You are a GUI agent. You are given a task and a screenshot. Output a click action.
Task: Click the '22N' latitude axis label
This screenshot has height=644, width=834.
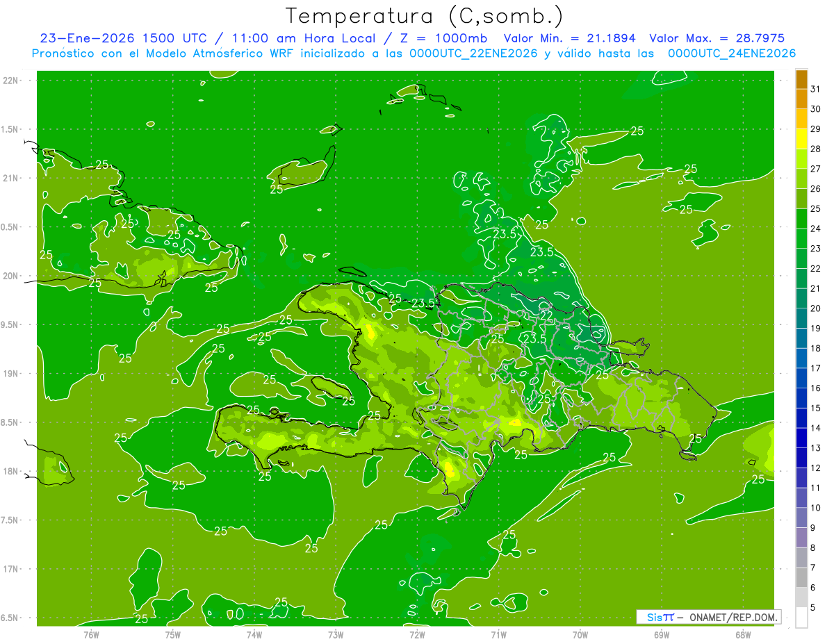(12, 80)
